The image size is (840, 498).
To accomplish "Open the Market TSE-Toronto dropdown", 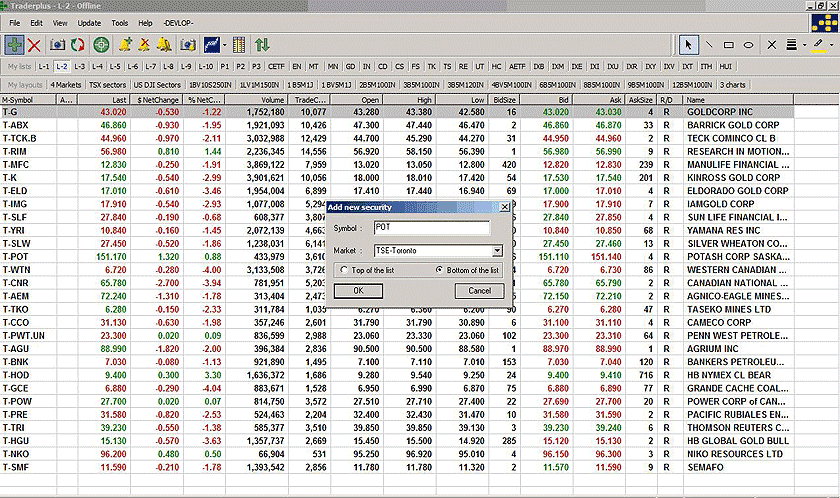I will (x=498, y=251).
